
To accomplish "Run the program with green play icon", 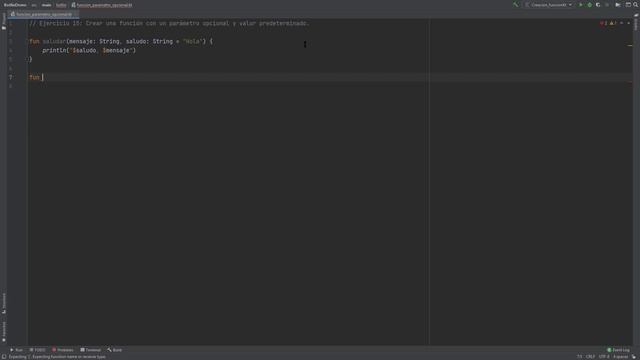I will 581,5.
